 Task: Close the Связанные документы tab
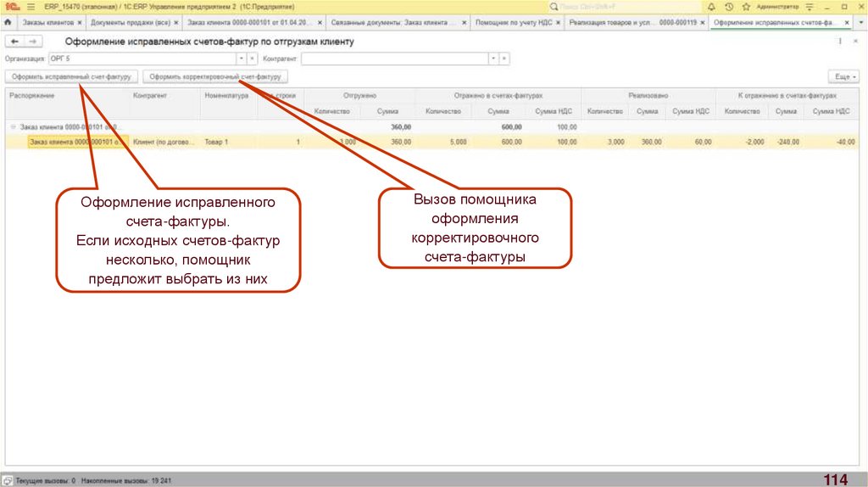464,23
